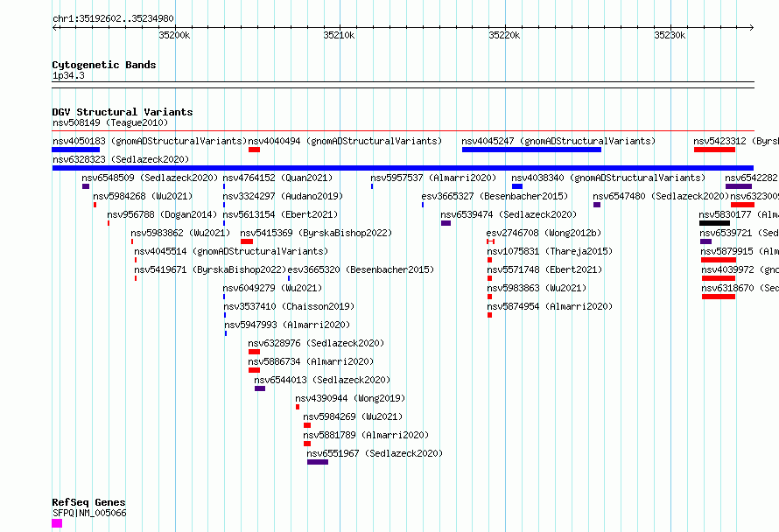Click the nsv4050183 gnomAD variant label

[150, 141]
